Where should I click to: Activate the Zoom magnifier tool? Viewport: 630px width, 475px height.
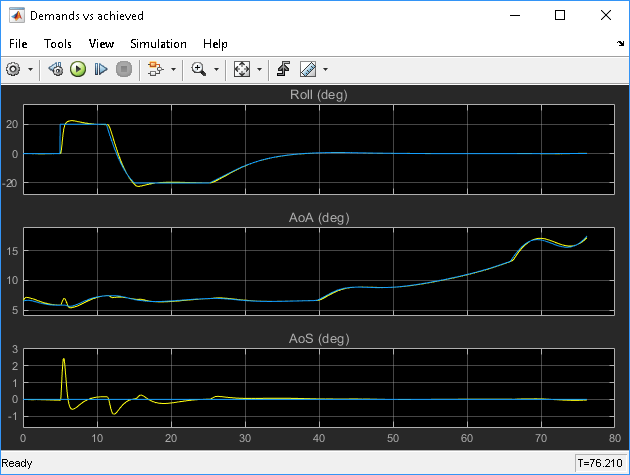(x=198, y=69)
